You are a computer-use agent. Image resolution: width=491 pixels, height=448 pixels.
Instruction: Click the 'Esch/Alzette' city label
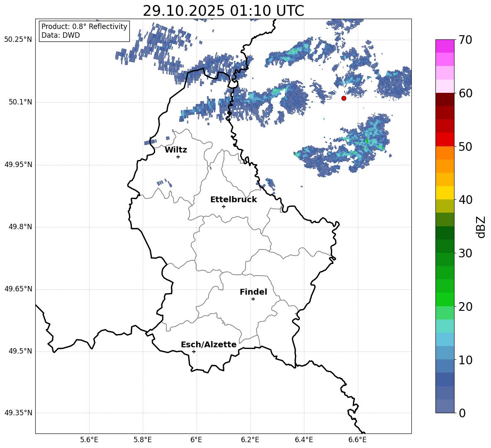209,345
